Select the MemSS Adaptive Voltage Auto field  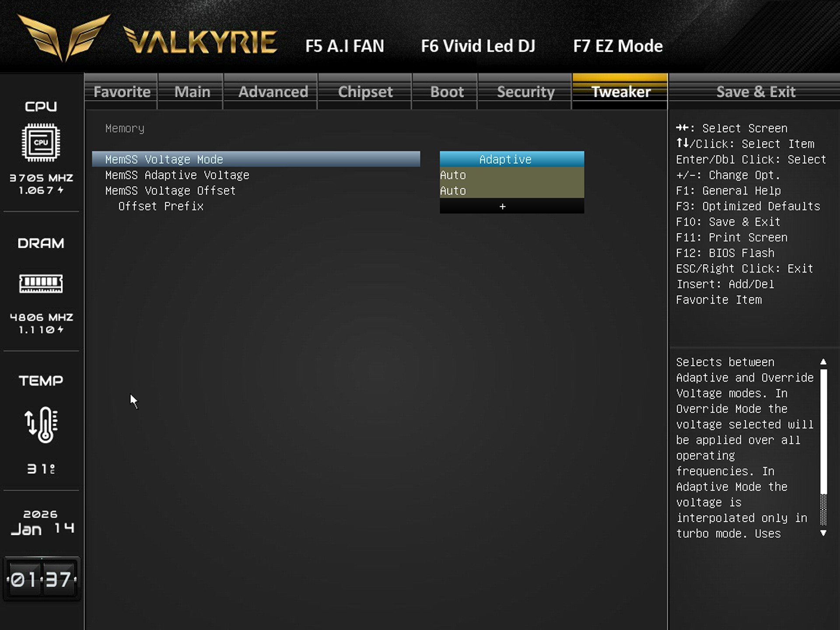click(511, 175)
